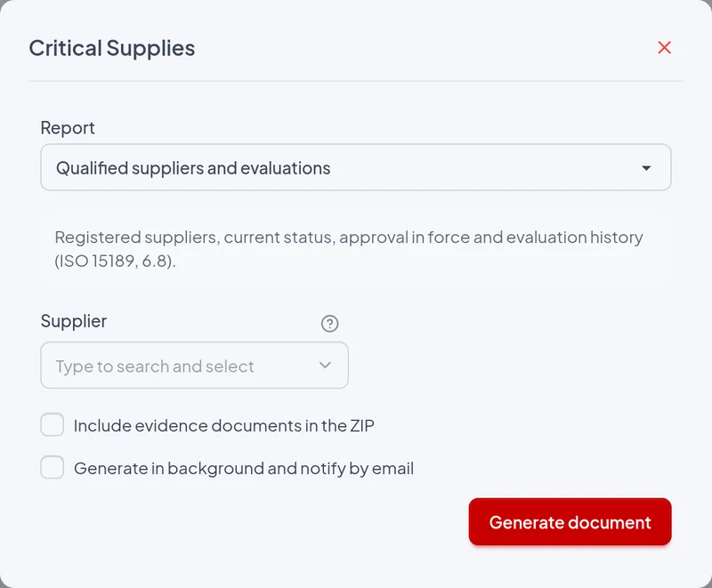Close the Critical Supplies dialog

point(664,48)
